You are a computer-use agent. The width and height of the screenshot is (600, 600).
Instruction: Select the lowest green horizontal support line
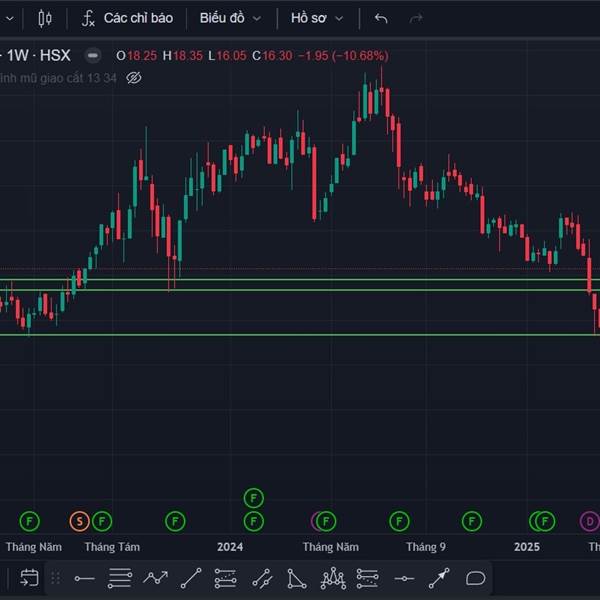point(300,335)
